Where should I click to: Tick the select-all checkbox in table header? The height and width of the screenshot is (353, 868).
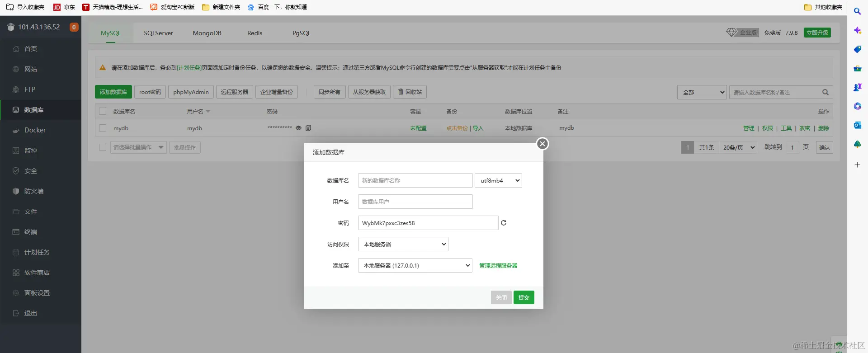pyautogui.click(x=103, y=111)
